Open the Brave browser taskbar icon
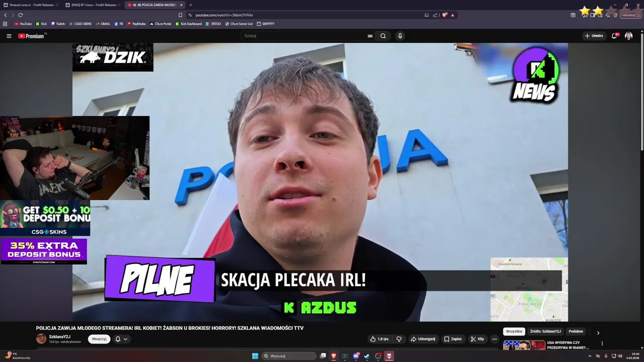 pyautogui.click(x=334, y=356)
